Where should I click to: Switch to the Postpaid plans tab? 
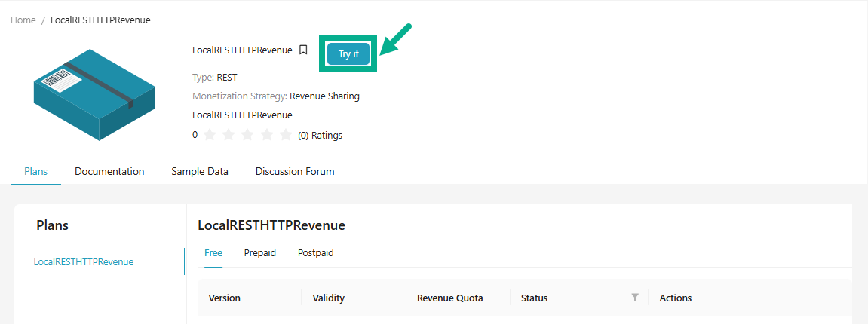tap(315, 253)
